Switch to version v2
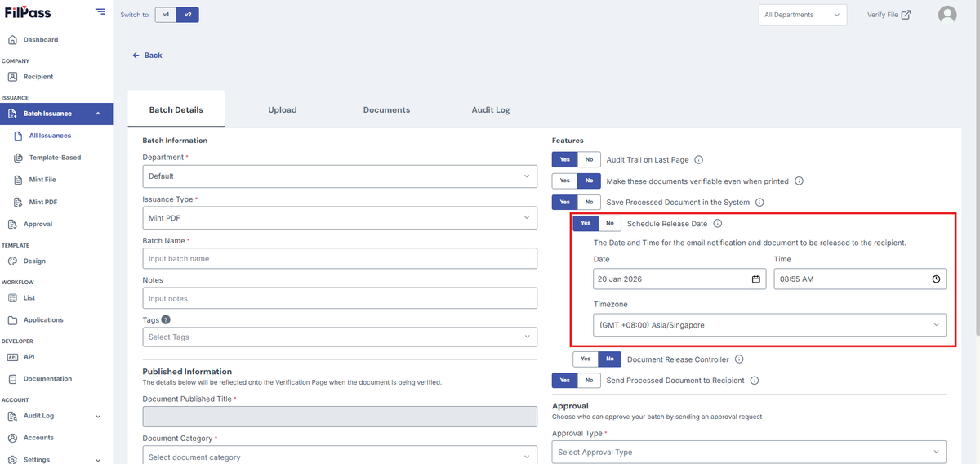Screen dimensions: 980x464 point(188,15)
